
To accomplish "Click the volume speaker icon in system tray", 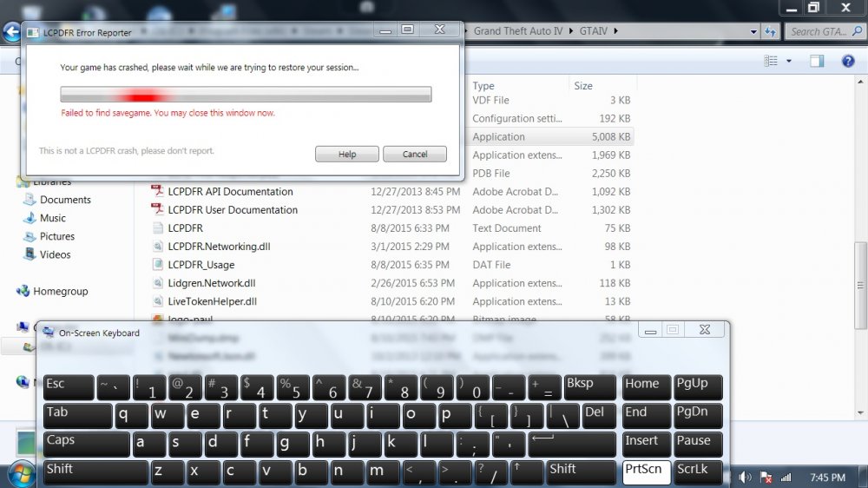I will (x=745, y=477).
